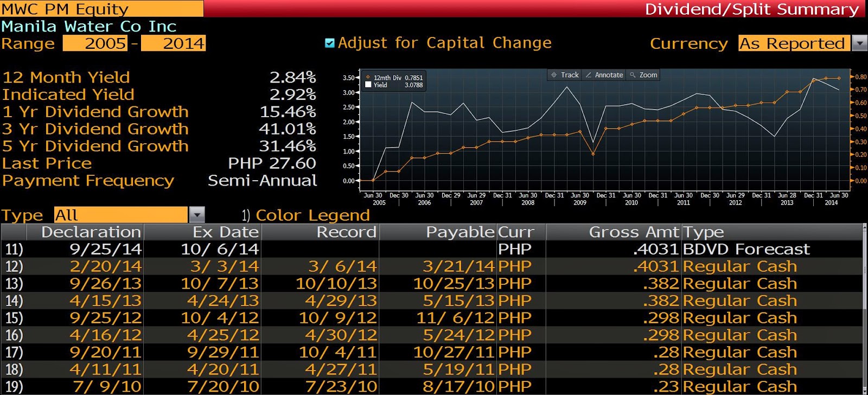
Task: Select row 13 declaration date 9/26/13
Action: pyautogui.click(x=105, y=284)
